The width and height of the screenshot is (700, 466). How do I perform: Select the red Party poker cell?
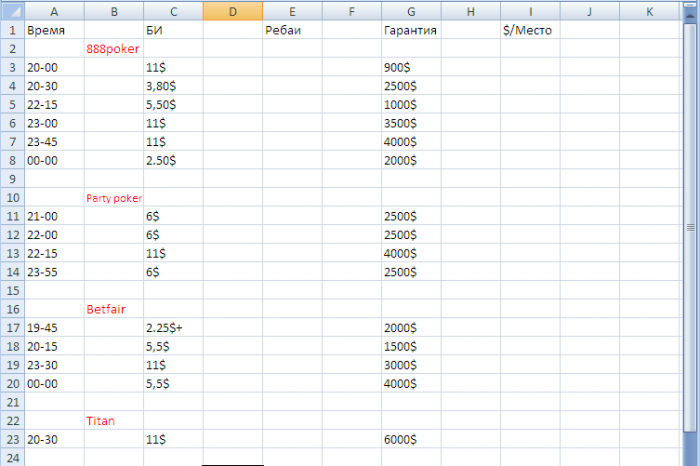point(114,197)
